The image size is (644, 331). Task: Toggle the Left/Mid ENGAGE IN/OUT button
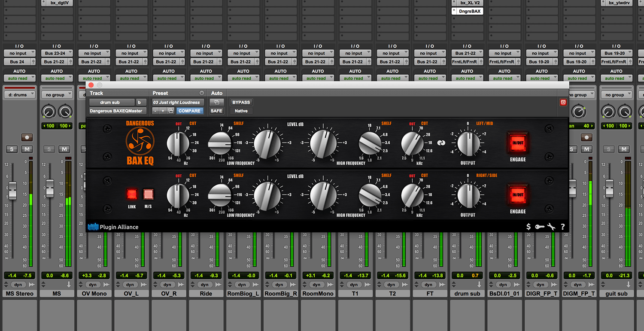517,143
